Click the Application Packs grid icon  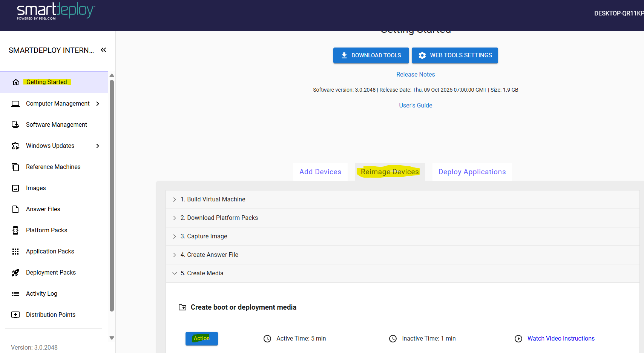15,252
